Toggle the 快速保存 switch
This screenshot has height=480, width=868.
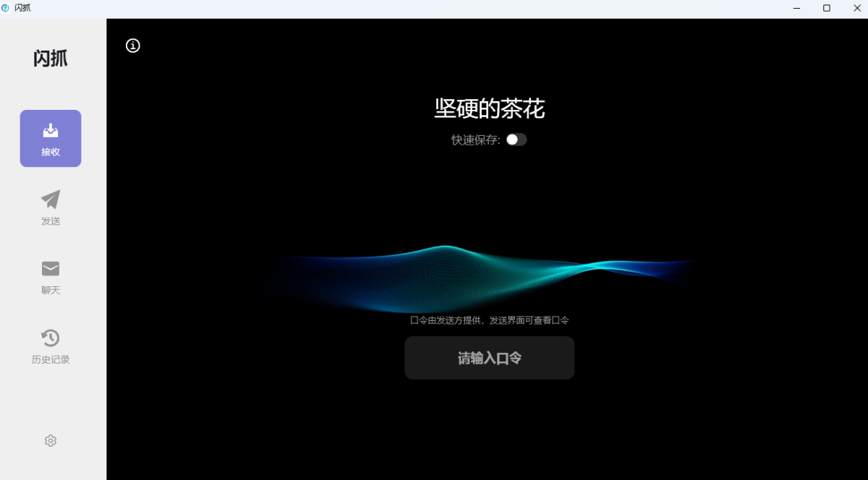[x=516, y=140]
